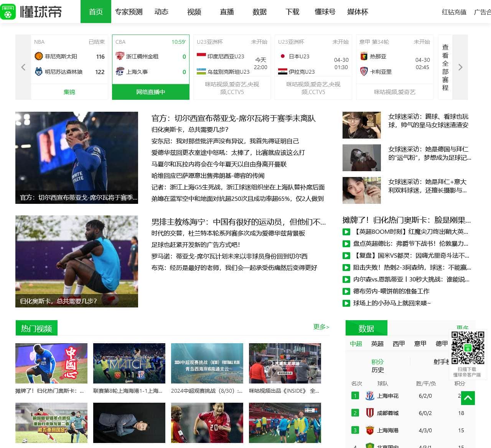Click the Phoenix Suns team logo
This screenshot has height=448, width=491.
38,56
